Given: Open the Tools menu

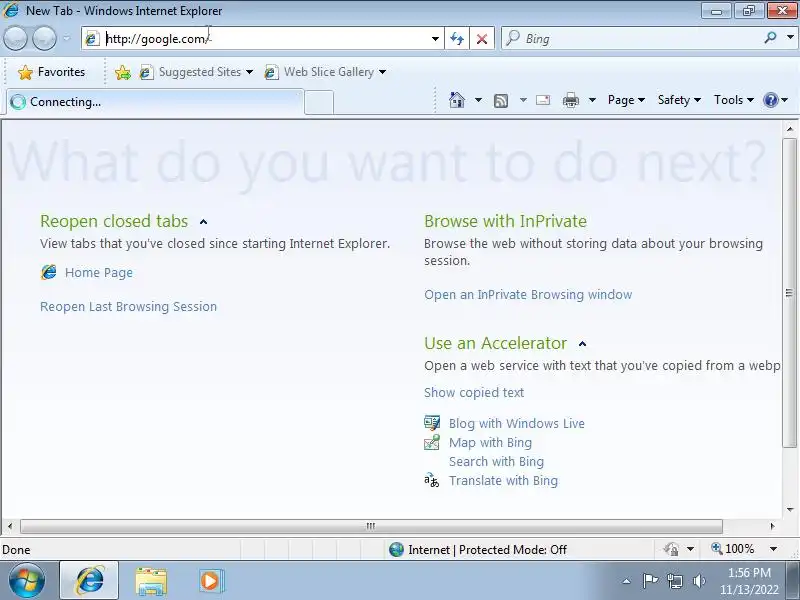Looking at the screenshot, I should pyautogui.click(x=734, y=100).
